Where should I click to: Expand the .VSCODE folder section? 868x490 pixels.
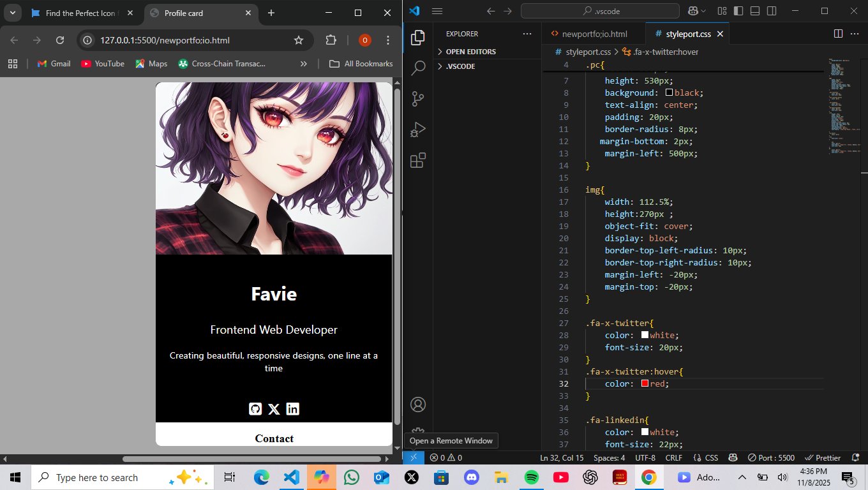pyautogui.click(x=460, y=66)
